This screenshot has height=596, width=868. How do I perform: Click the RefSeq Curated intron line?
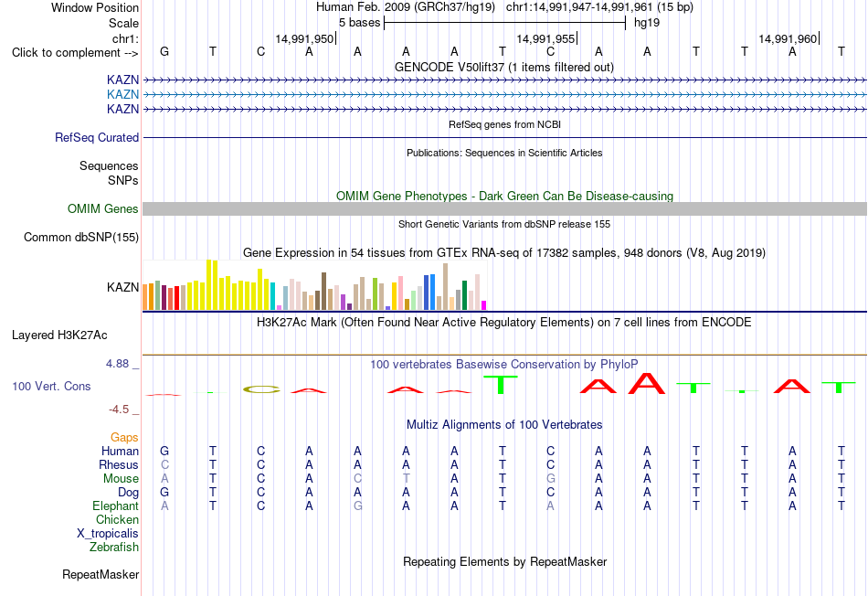pos(505,137)
